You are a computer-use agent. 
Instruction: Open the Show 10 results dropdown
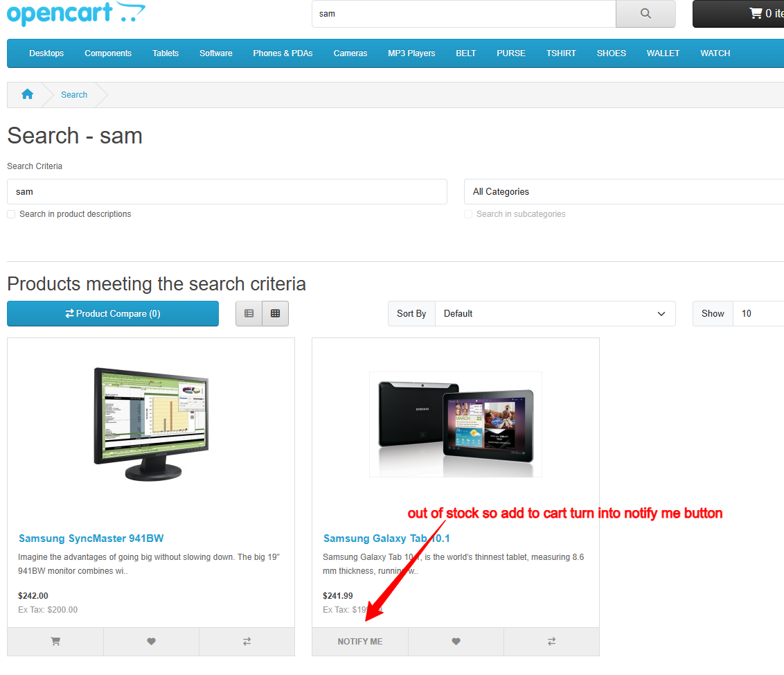click(x=758, y=313)
